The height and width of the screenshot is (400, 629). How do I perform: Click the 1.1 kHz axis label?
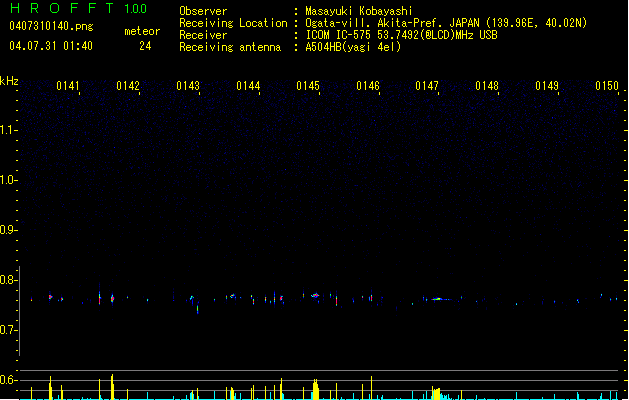point(8,130)
